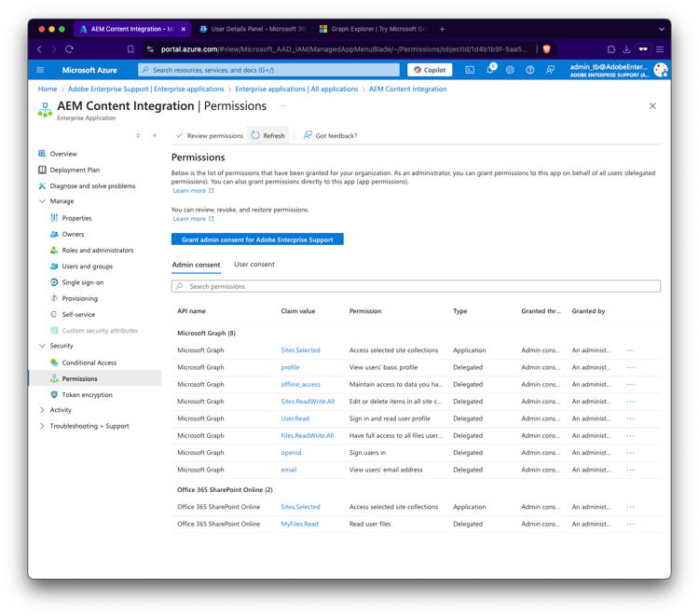
Task: Open more options for Sites.Selected Graph row
Action: click(x=630, y=350)
